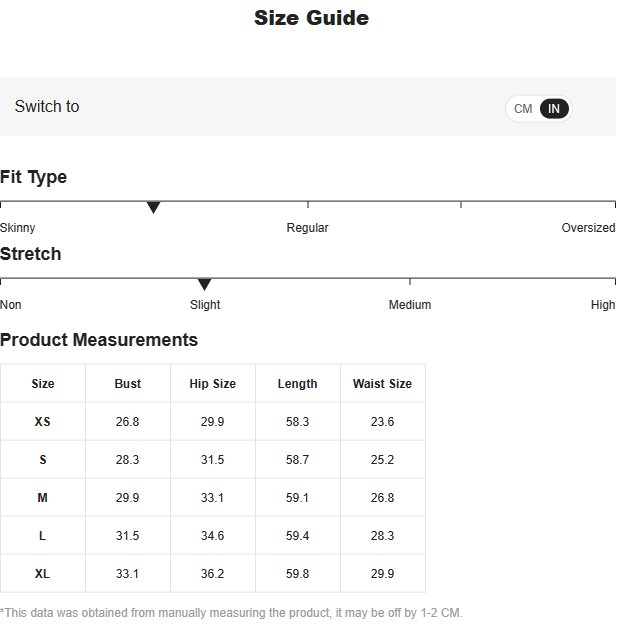Select the XS size row

coord(213,422)
